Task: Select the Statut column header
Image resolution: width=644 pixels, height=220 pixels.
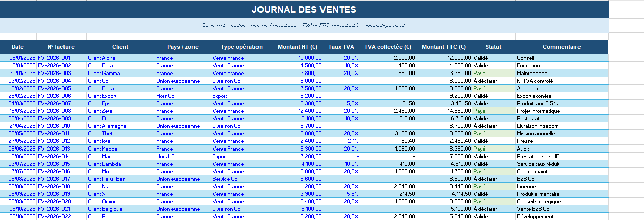Action: [x=493, y=47]
